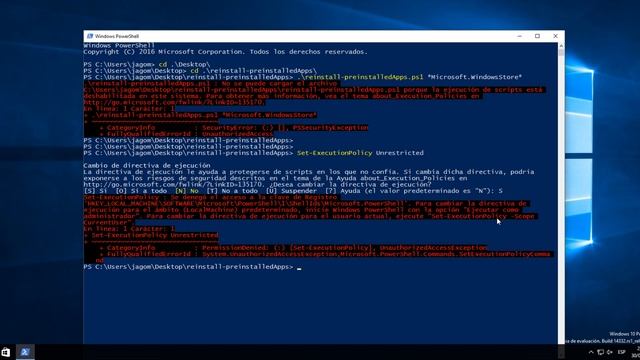Screen dimensions: 640x360
Task: Click the '[N] No' option text
Action: [x=187, y=191]
